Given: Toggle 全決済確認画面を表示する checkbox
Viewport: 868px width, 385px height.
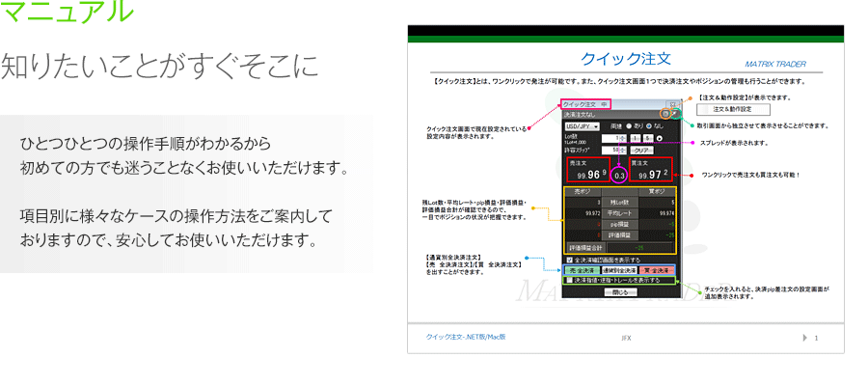Looking at the screenshot, I should 570,260.
